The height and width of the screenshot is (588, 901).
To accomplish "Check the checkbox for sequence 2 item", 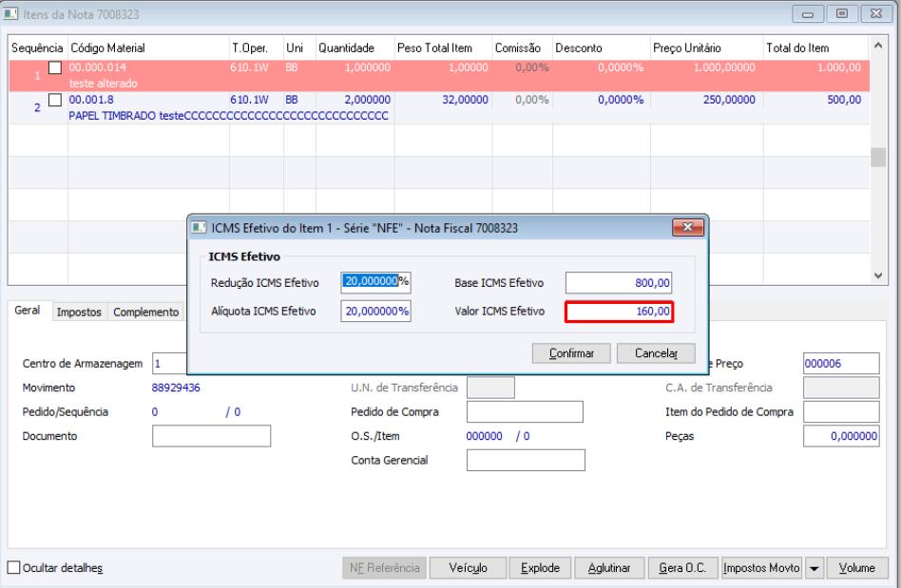I will click(x=55, y=100).
